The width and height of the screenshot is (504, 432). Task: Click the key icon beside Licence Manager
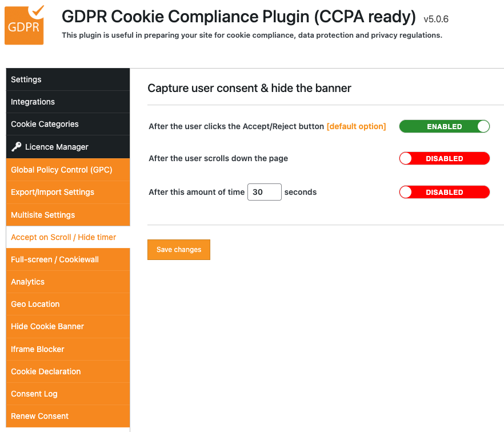pos(16,147)
